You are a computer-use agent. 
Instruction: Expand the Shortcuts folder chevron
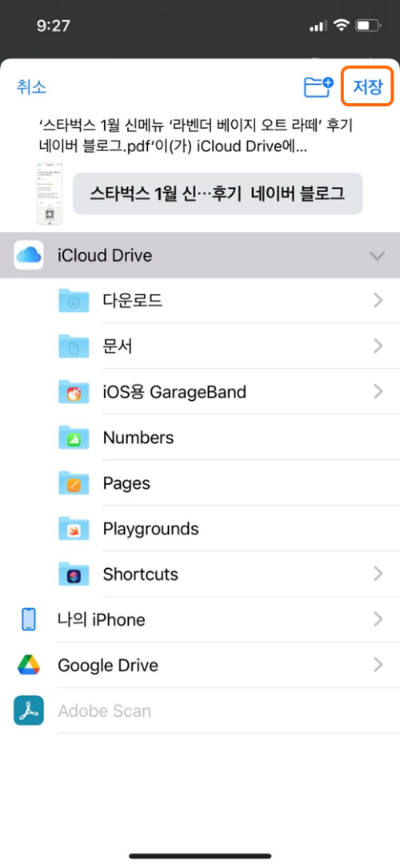(x=378, y=574)
